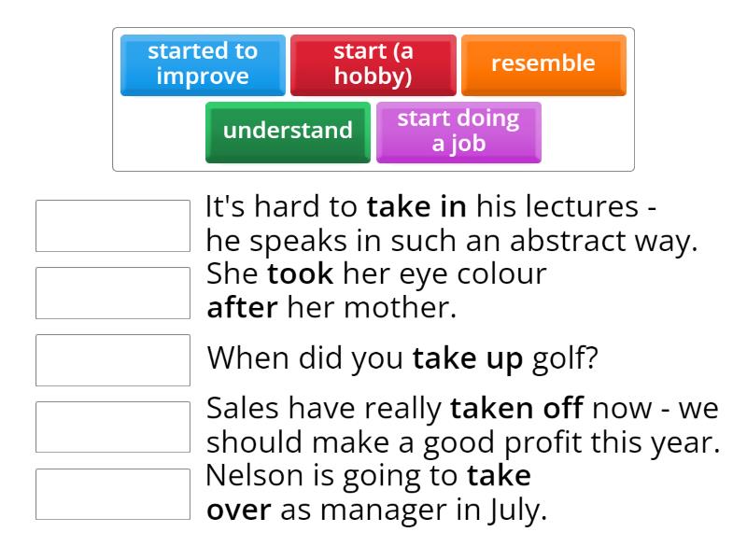Select the answer box next to 'eye colour' sentence
The image size is (747, 560).
(112, 293)
